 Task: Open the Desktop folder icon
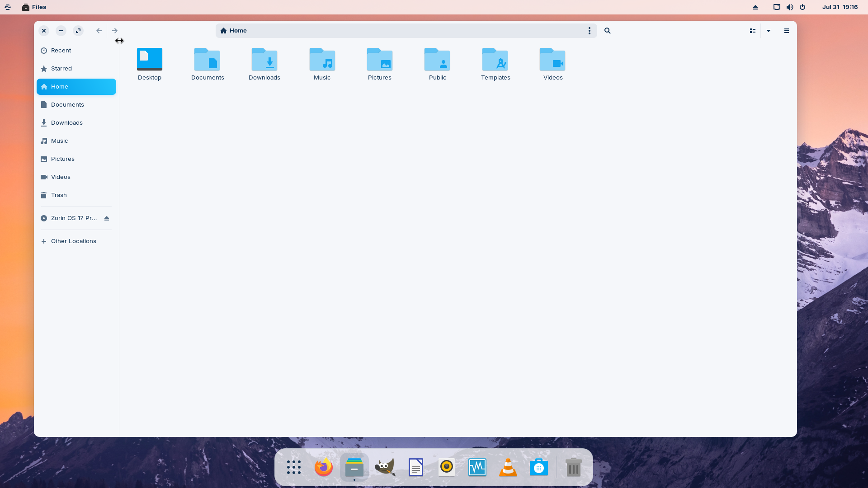pos(150,59)
